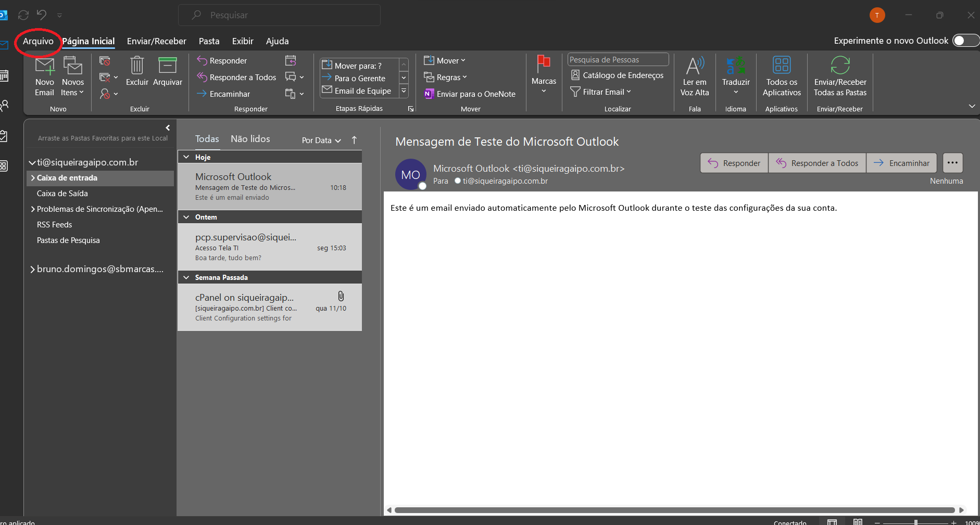Open Todos os Aplicativos

[x=782, y=76]
